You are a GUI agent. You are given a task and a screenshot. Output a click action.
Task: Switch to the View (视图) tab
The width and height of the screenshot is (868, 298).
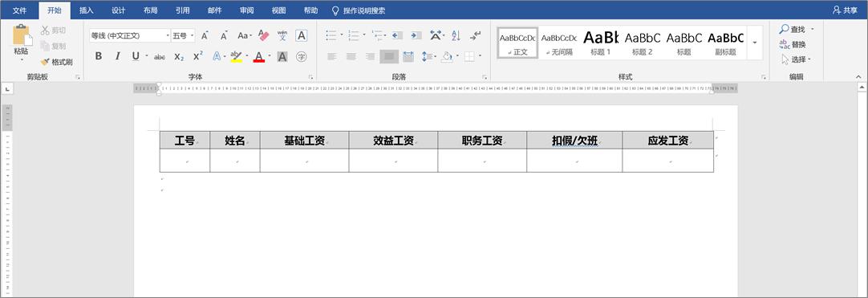point(279,10)
